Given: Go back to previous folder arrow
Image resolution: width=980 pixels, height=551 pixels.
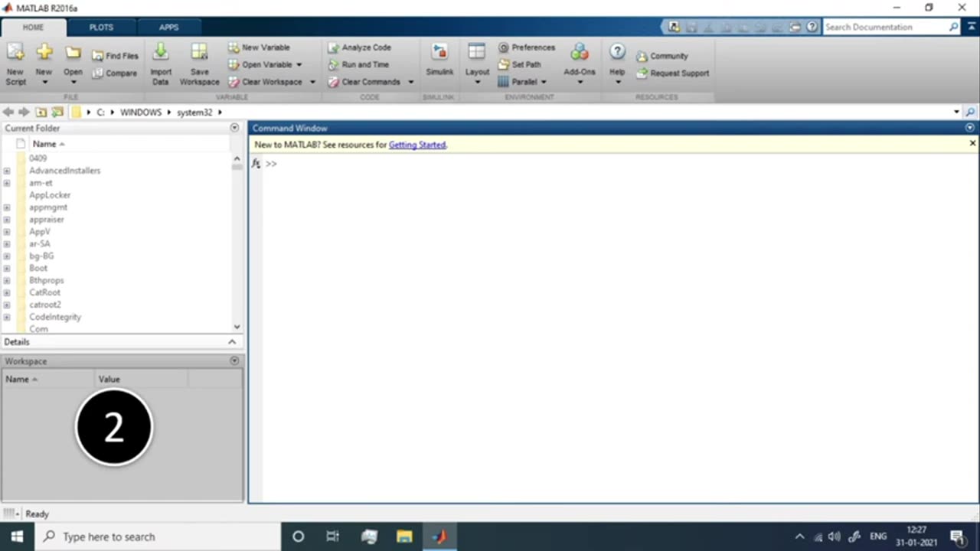Looking at the screenshot, I should point(8,112).
